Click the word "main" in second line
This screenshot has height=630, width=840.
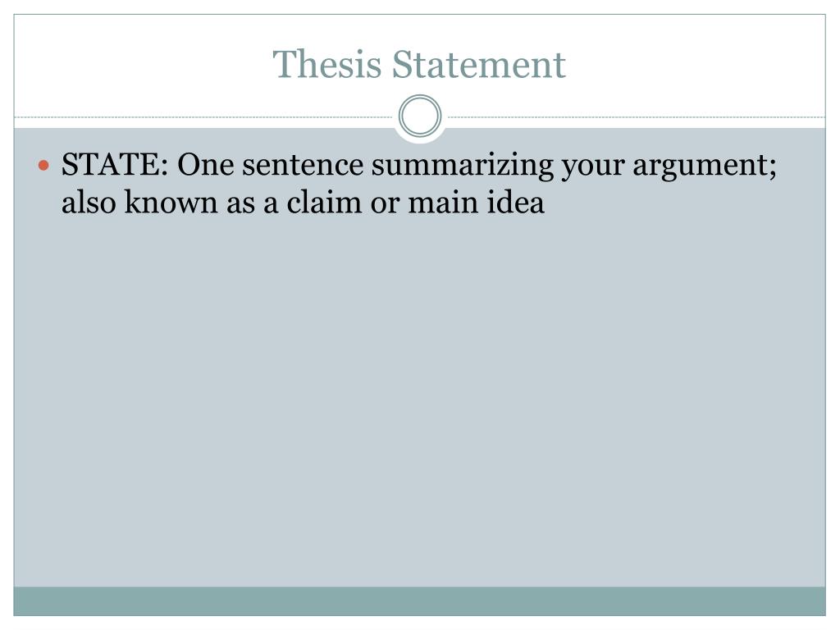(442, 203)
